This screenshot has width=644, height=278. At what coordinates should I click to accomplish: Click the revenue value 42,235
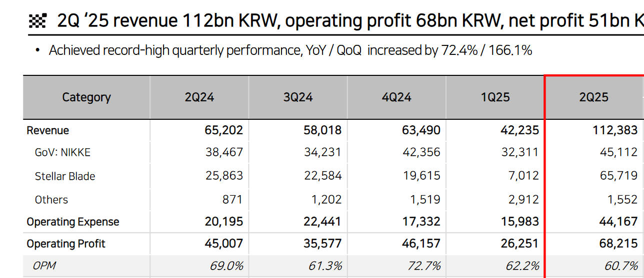tap(520, 131)
